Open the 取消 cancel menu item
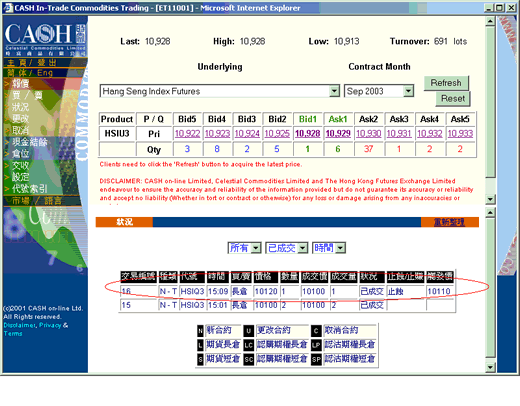This screenshot has height=406, width=520. pyautogui.click(x=21, y=130)
